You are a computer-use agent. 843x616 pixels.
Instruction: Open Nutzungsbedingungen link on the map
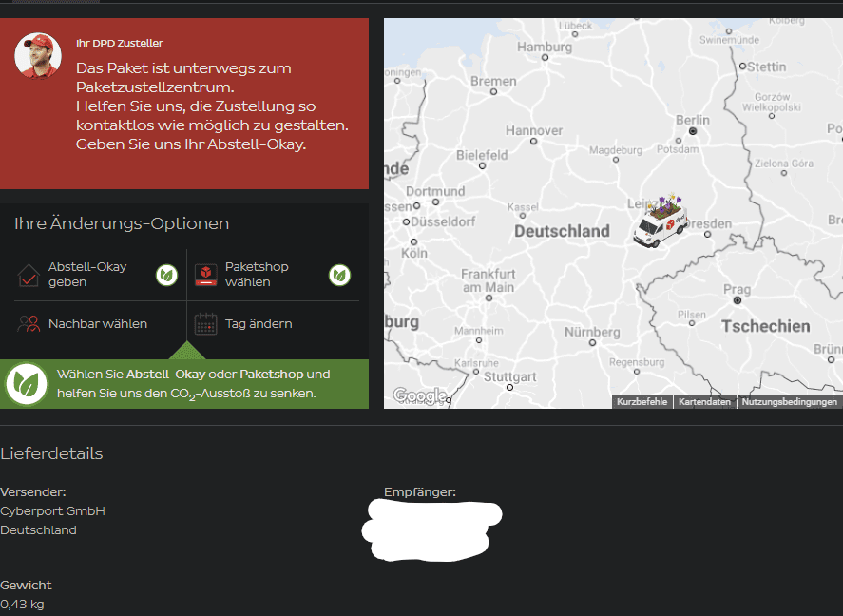pos(789,401)
